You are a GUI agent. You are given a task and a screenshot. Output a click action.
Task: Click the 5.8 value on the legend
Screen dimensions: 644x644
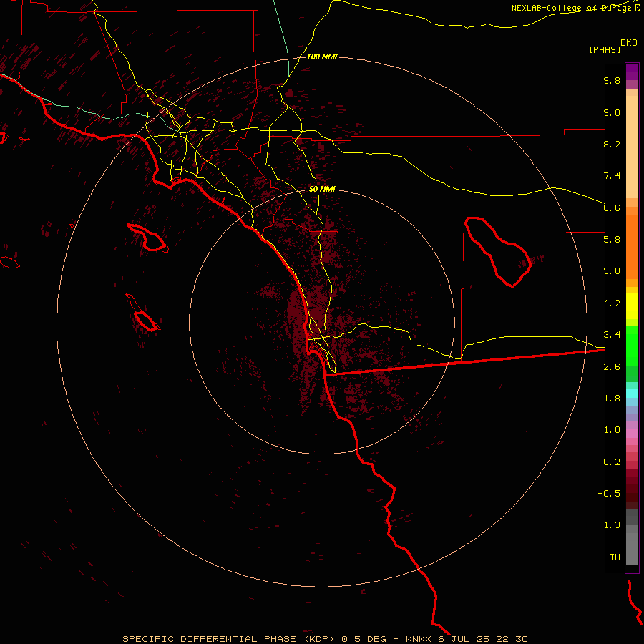612,240
